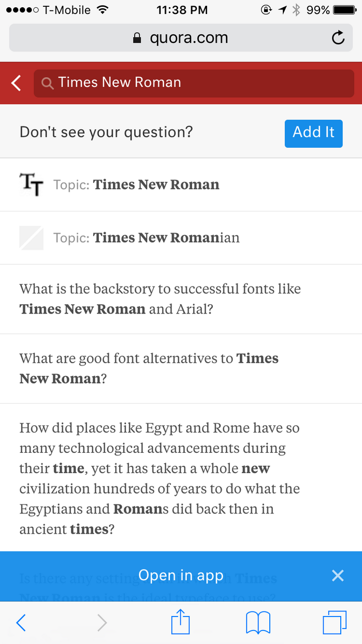This screenshot has height=644, width=362.
Task: Open the question about font alternatives to Times New Roman
Action: pyautogui.click(x=149, y=368)
